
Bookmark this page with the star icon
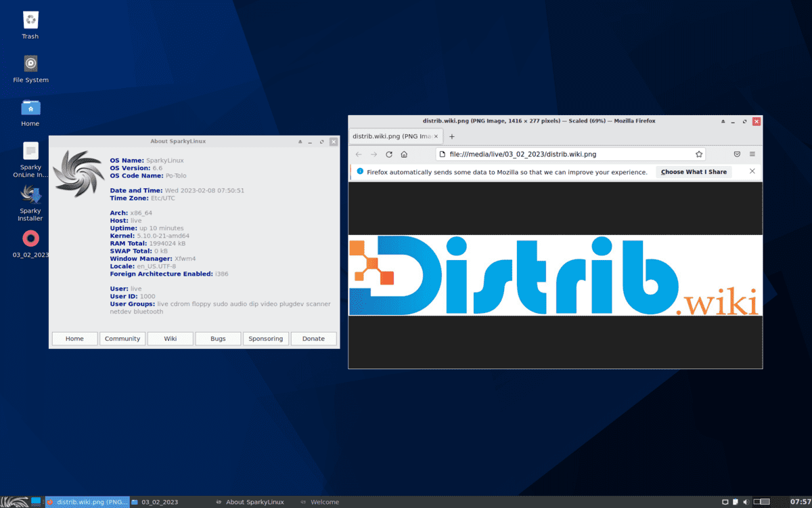click(x=699, y=154)
